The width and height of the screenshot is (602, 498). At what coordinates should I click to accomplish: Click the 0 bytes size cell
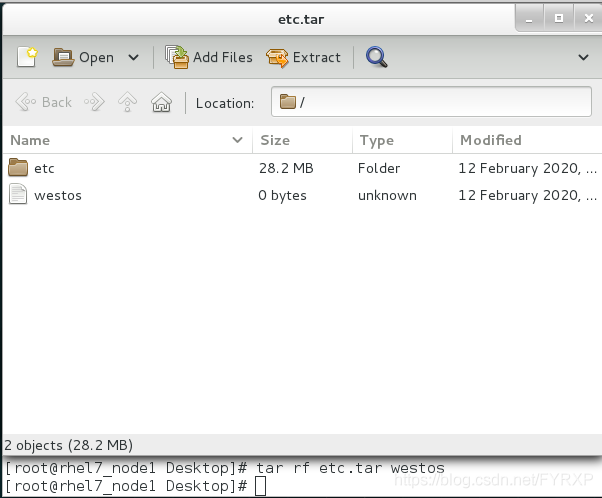pos(282,195)
